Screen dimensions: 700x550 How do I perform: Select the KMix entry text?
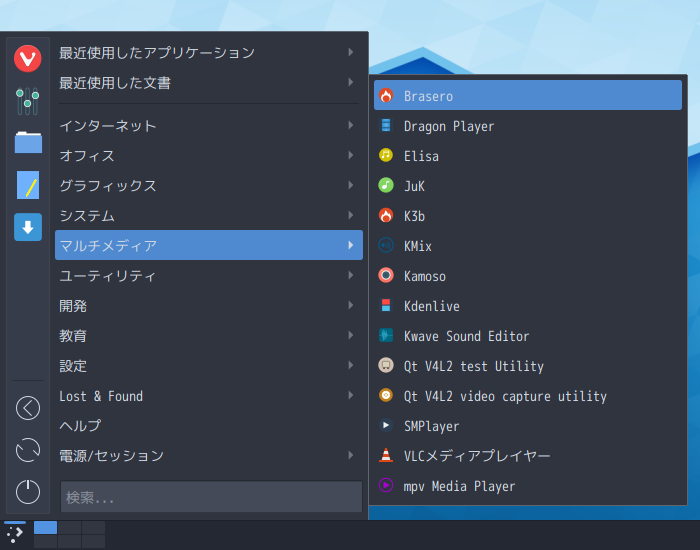coord(418,246)
